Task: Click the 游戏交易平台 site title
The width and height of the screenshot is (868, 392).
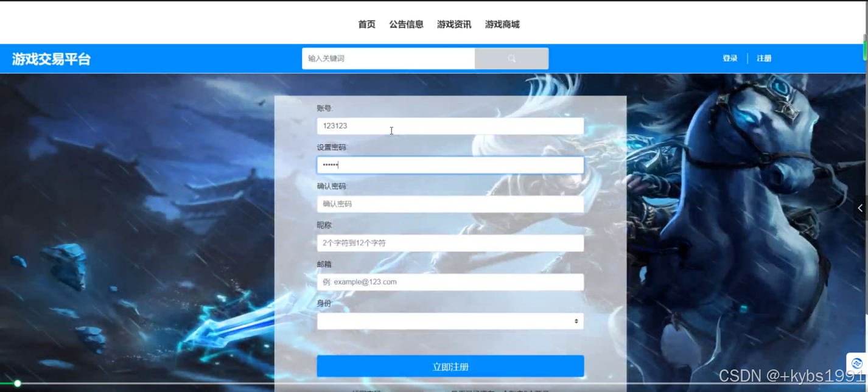Action: (x=51, y=59)
